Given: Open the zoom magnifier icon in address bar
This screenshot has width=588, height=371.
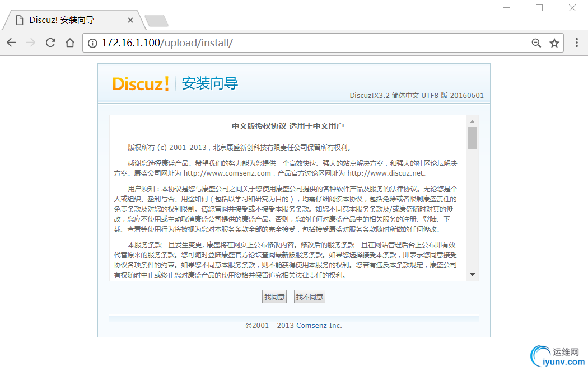Looking at the screenshot, I should click(x=536, y=43).
